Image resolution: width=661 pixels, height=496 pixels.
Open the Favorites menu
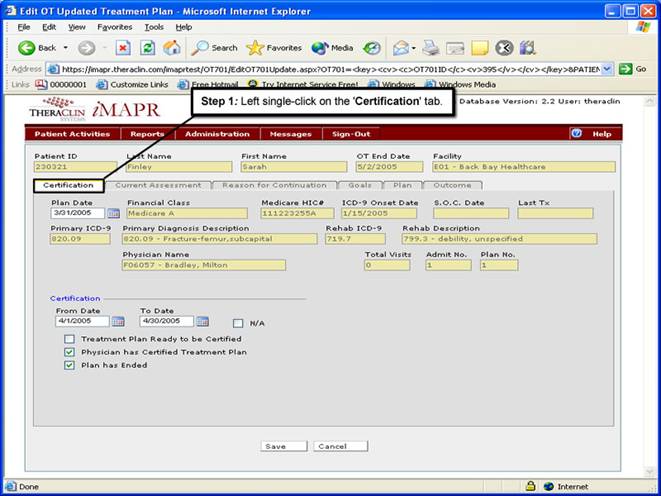click(x=114, y=26)
